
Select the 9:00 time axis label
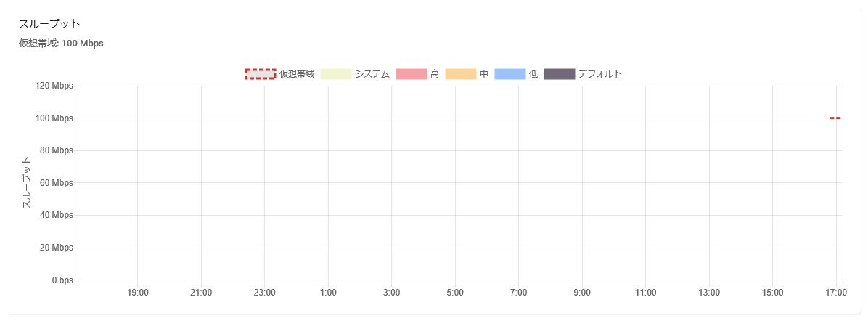(x=582, y=292)
